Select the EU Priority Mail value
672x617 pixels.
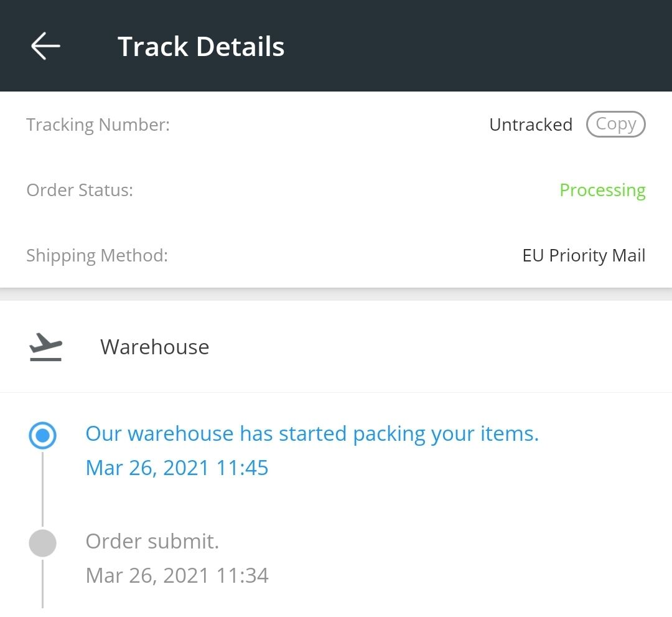(584, 255)
